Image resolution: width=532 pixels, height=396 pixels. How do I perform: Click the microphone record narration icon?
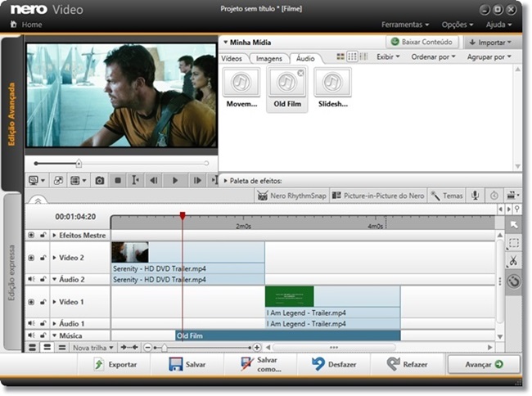coord(475,196)
